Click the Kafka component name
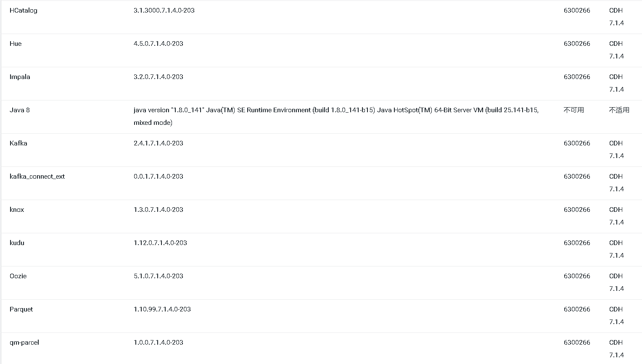 18,143
